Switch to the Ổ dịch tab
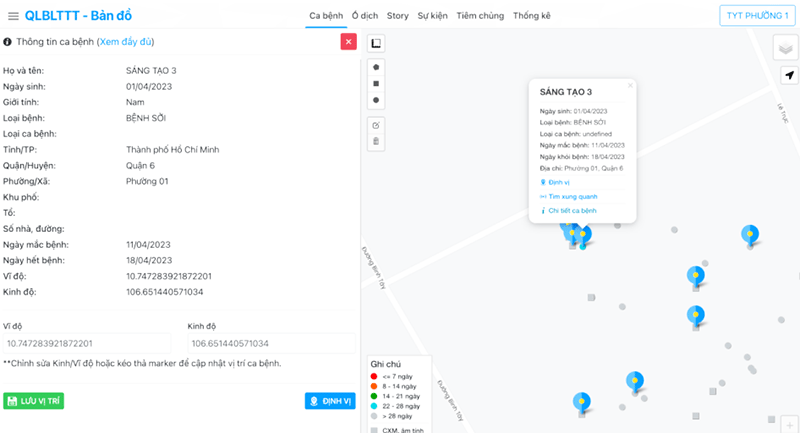 pos(365,16)
